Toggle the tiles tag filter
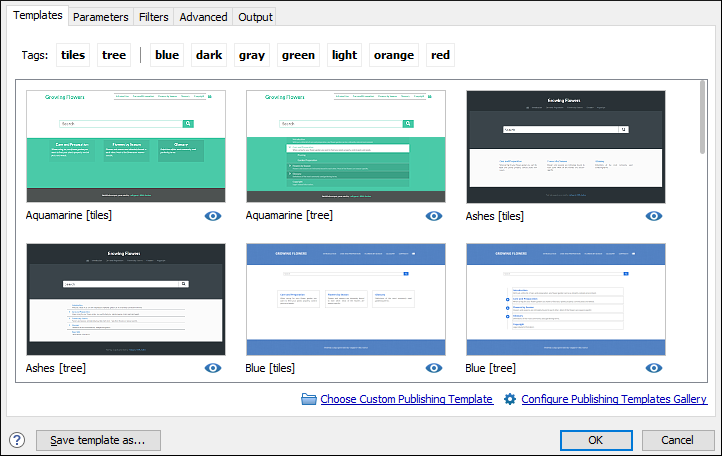The height and width of the screenshot is (456, 722). click(73, 55)
